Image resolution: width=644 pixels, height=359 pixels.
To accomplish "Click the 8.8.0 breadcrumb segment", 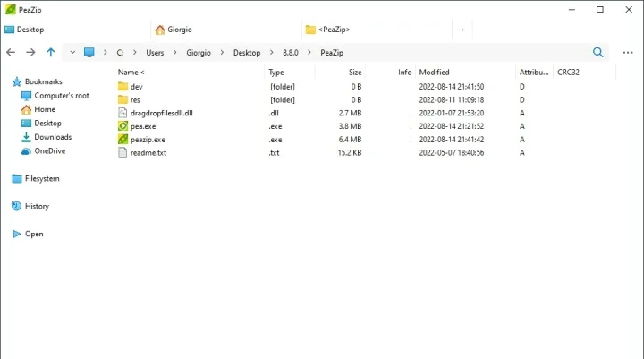I will [x=291, y=53].
